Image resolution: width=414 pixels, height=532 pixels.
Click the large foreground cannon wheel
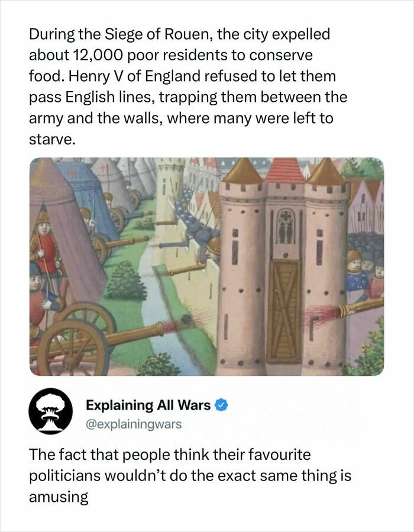[73, 349]
